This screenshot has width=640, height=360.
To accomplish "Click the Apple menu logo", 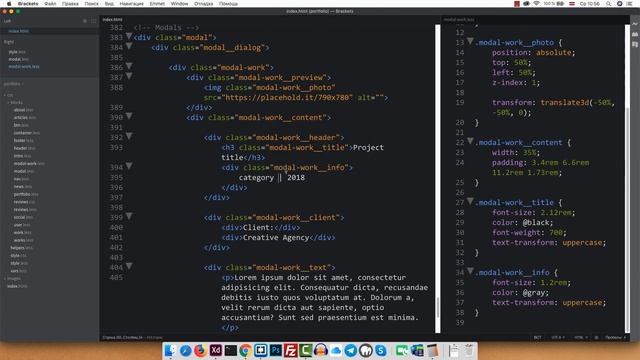I will point(9,4).
